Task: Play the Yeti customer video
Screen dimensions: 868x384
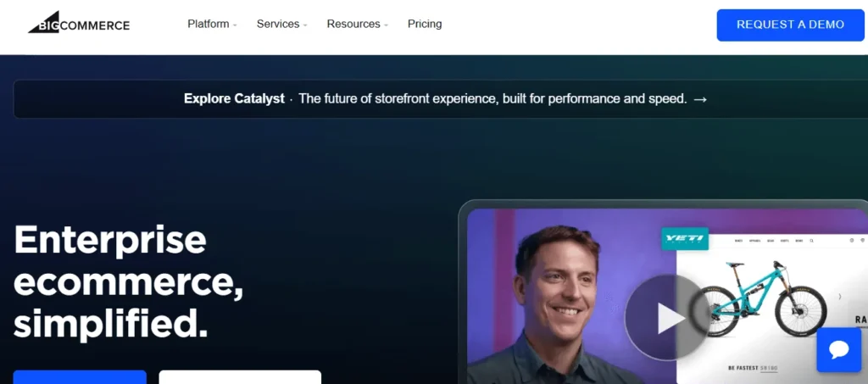Action: pos(668,318)
